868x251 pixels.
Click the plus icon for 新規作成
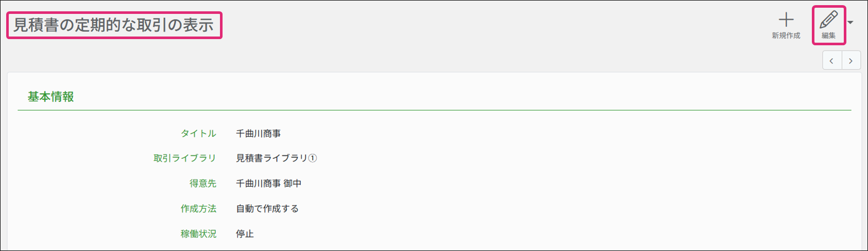point(786,20)
